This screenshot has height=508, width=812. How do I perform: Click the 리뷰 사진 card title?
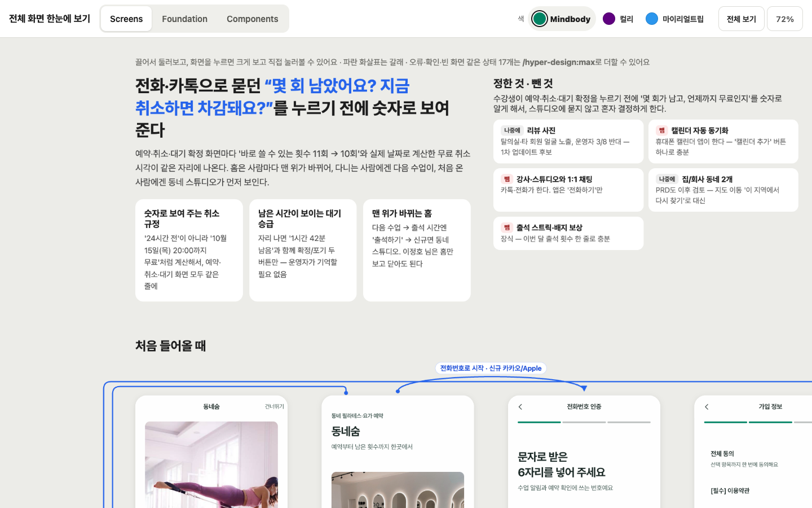(541, 130)
